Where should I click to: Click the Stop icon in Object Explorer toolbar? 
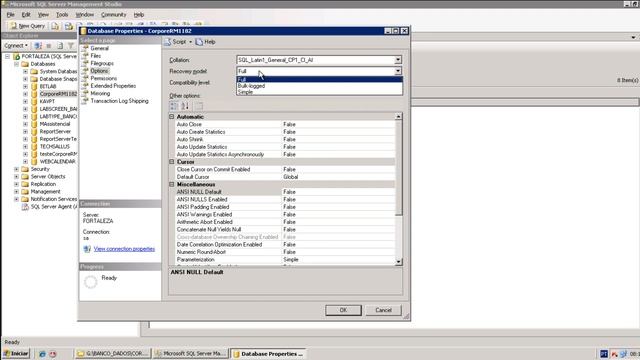(x=49, y=46)
